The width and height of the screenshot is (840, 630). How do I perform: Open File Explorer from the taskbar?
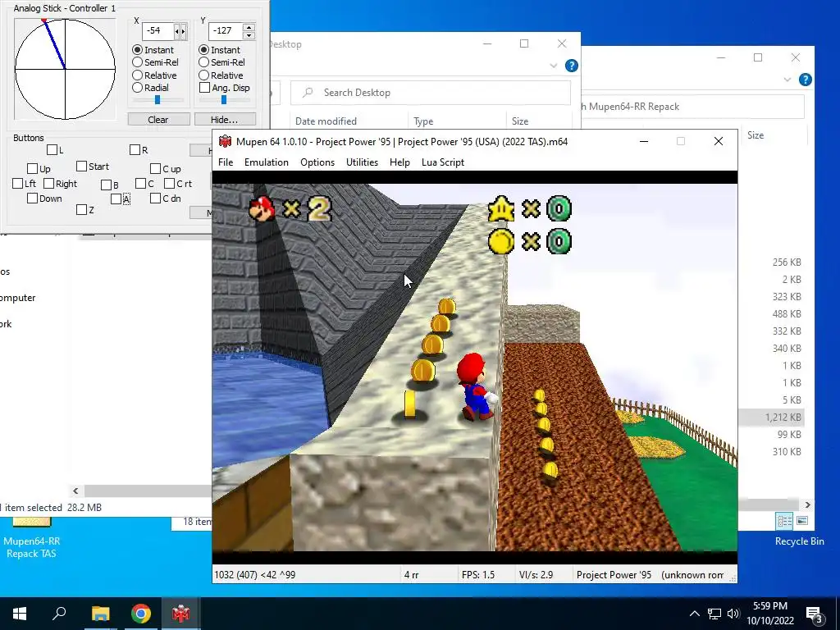click(100, 614)
